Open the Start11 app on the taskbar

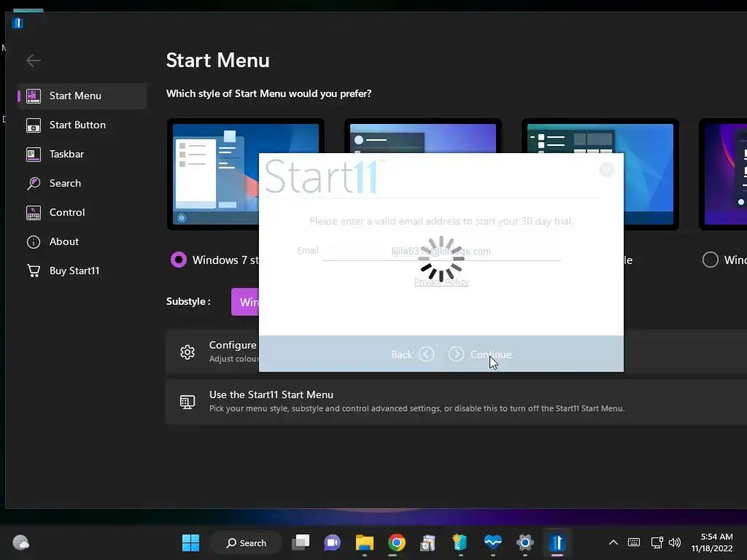coord(557,542)
